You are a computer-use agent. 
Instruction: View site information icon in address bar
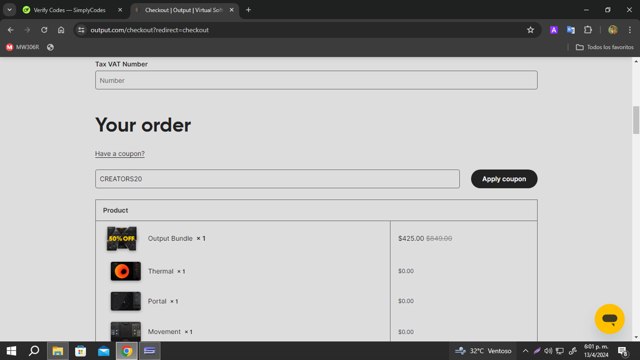click(x=81, y=30)
